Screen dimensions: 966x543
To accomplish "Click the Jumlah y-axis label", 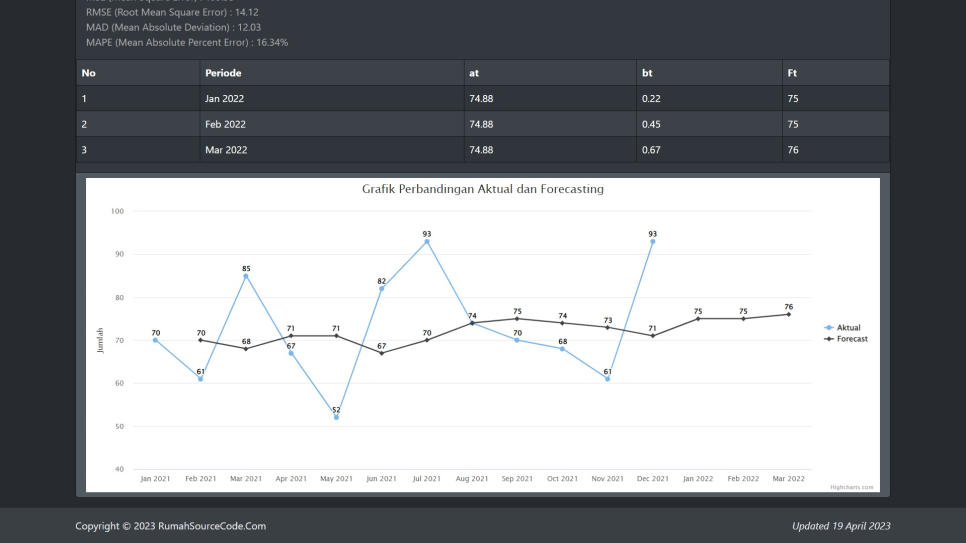I will [x=100, y=340].
